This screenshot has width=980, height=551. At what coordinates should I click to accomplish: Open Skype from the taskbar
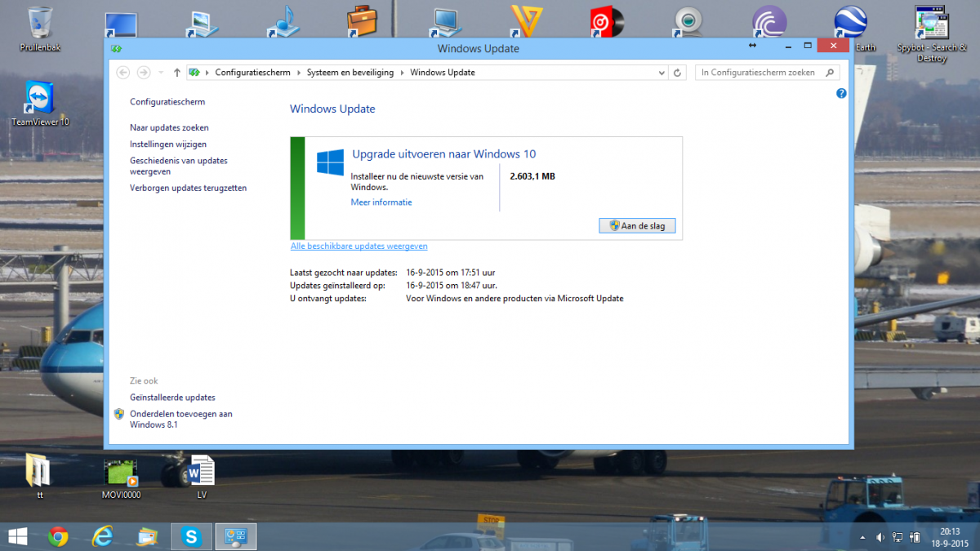pos(192,536)
